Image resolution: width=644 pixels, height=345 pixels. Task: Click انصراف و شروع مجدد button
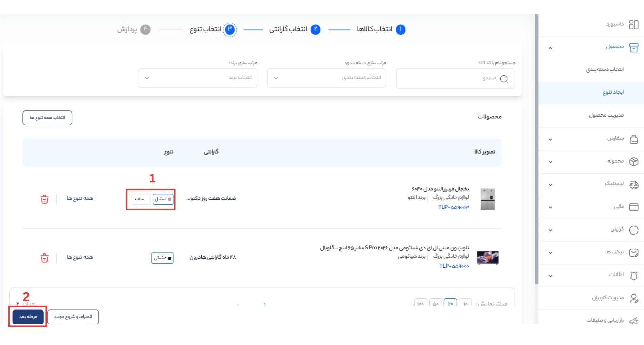point(73,317)
